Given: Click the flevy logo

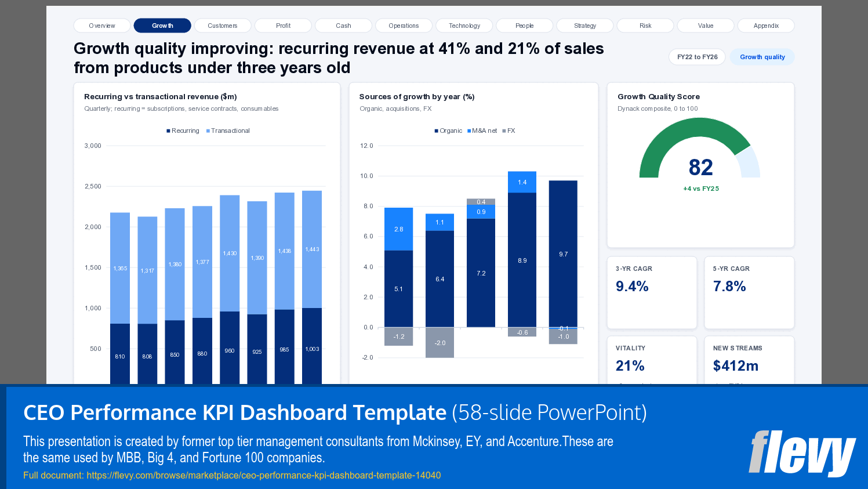Looking at the screenshot, I should pyautogui.click(x=802, y=454).
